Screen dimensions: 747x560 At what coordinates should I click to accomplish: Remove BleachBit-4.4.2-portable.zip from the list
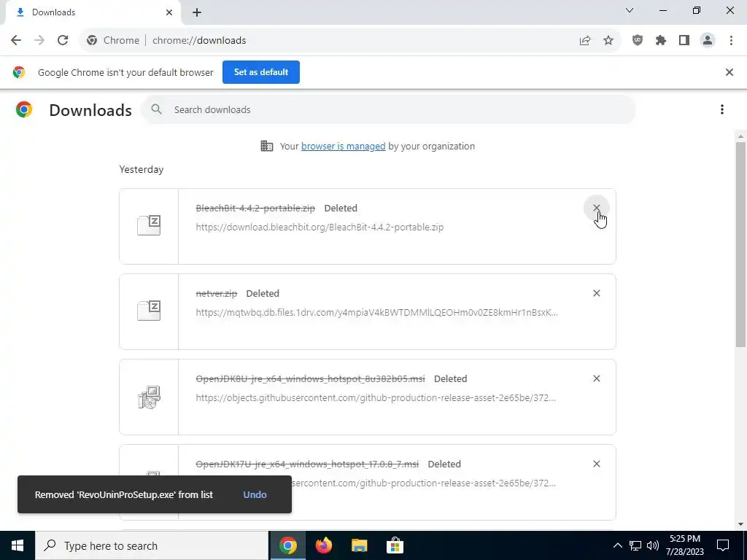point(597,208)
